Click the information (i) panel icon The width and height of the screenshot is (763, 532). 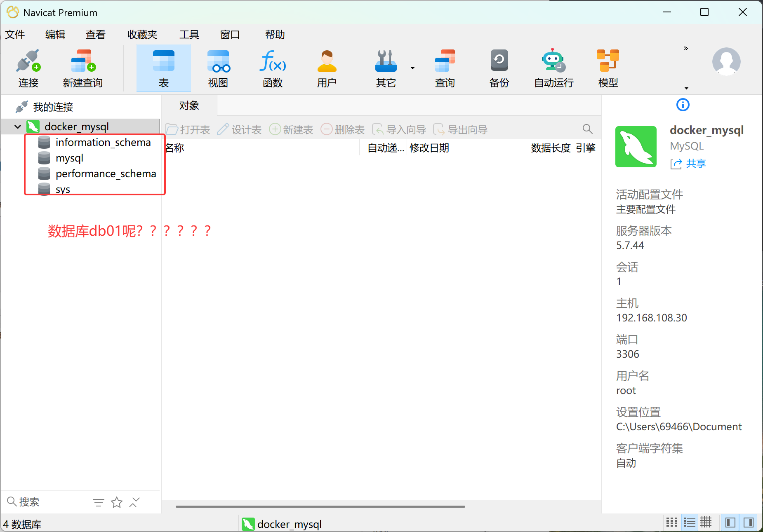(683, 105)
